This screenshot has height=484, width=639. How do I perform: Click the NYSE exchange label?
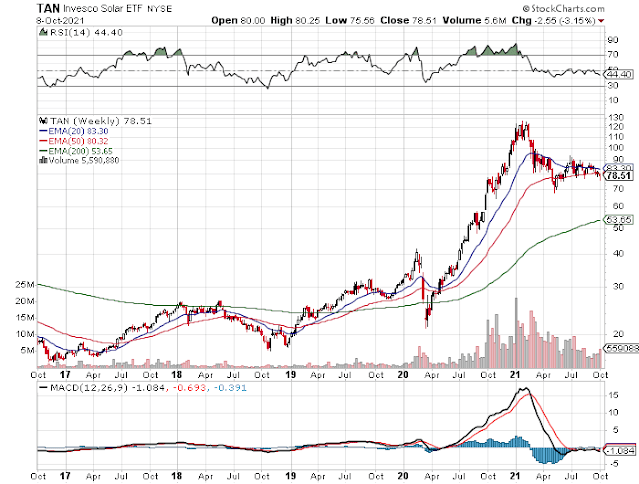click(159, 9)
